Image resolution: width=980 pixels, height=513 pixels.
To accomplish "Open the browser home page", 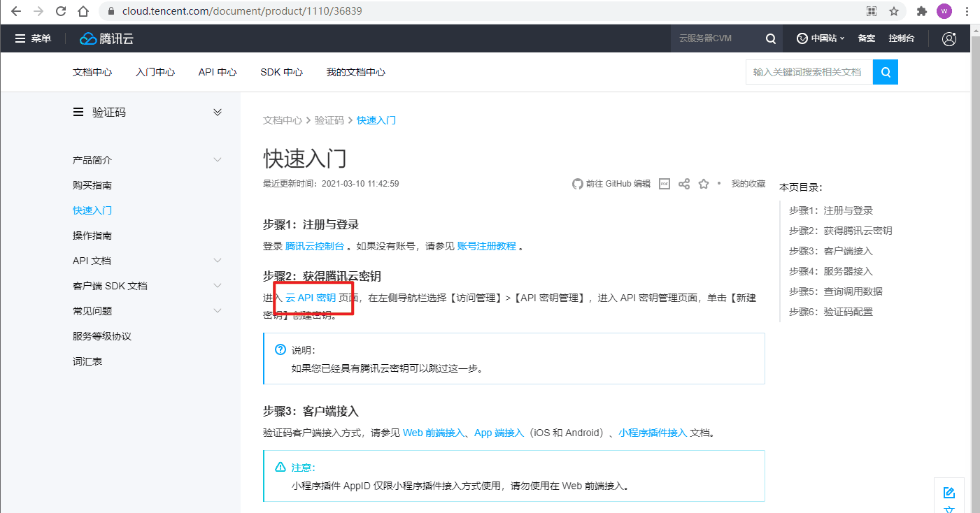I will [x=83, y=11].
